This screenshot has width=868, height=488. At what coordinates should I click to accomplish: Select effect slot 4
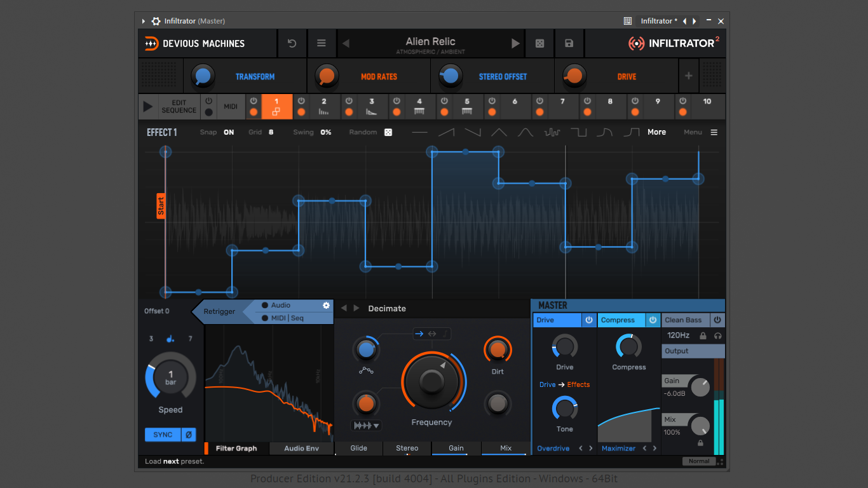pos(419,106)
